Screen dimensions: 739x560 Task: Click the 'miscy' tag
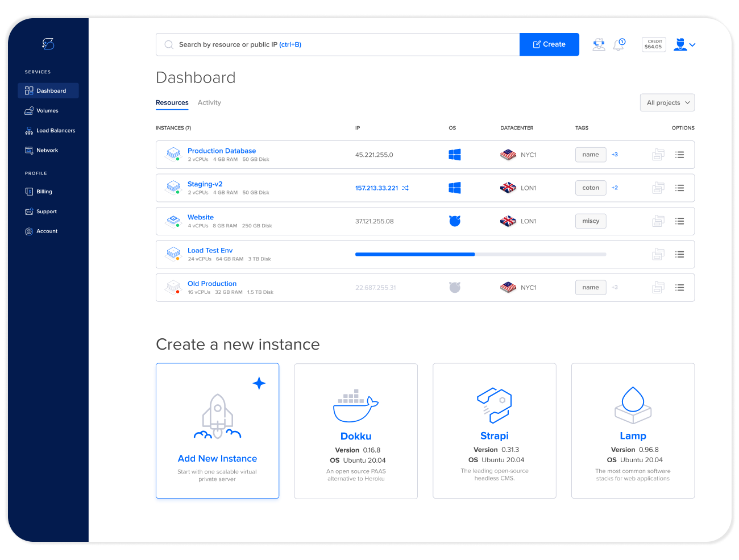(x=591, y=221)
